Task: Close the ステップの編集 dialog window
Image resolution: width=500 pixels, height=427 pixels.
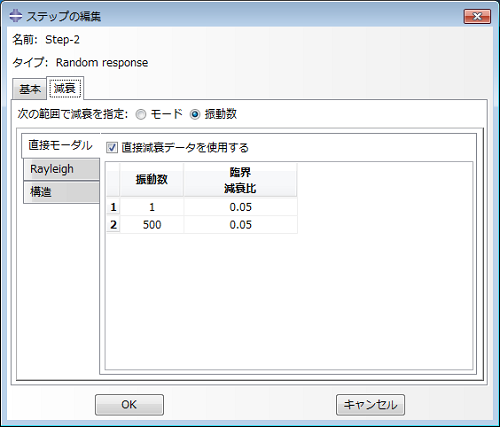Action: click(x=477, y=16)
